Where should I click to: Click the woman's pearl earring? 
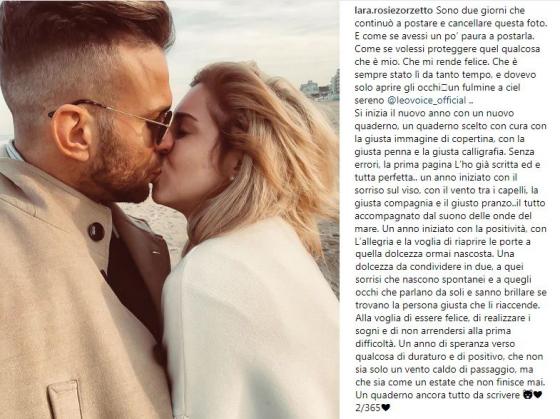[231, 178]
